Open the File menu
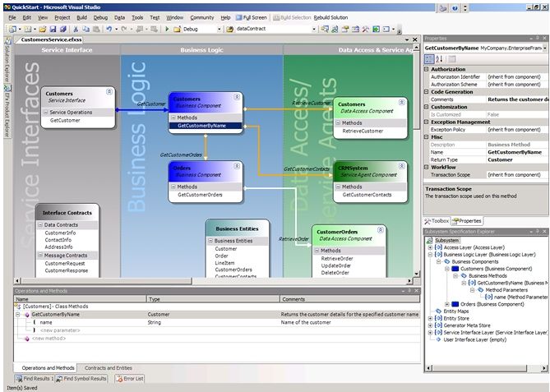The image size is (550, 392). click(x=12, y=17)
